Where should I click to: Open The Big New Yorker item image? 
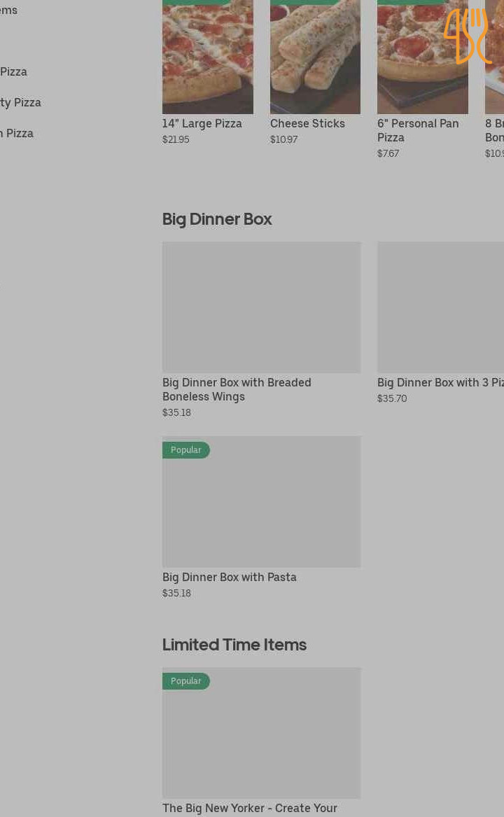point(261,733)
